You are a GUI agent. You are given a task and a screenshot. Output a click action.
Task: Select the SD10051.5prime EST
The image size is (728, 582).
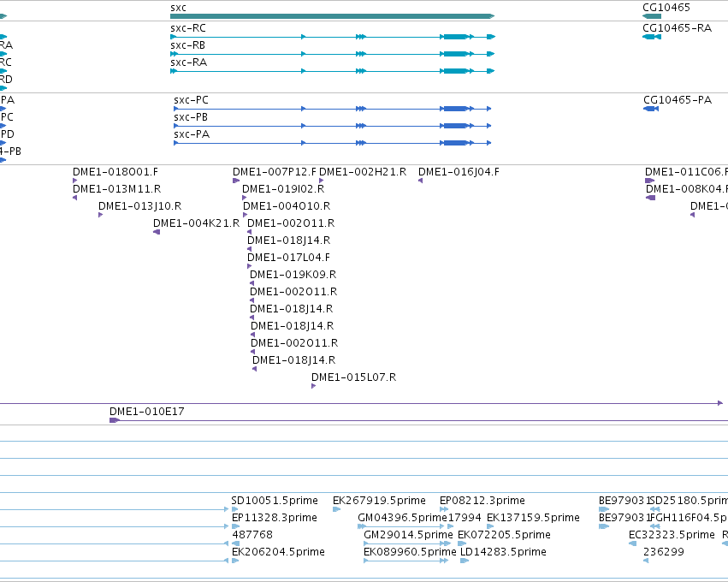click(235, 509)
